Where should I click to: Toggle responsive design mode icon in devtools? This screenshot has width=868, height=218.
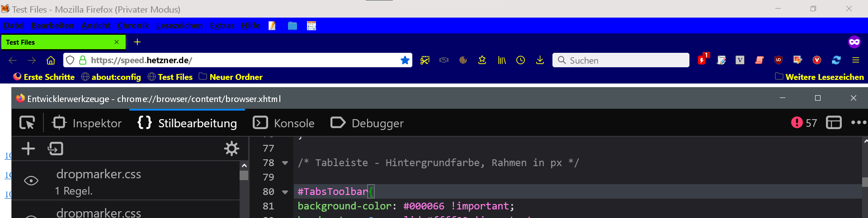click(x=834, y=123)
